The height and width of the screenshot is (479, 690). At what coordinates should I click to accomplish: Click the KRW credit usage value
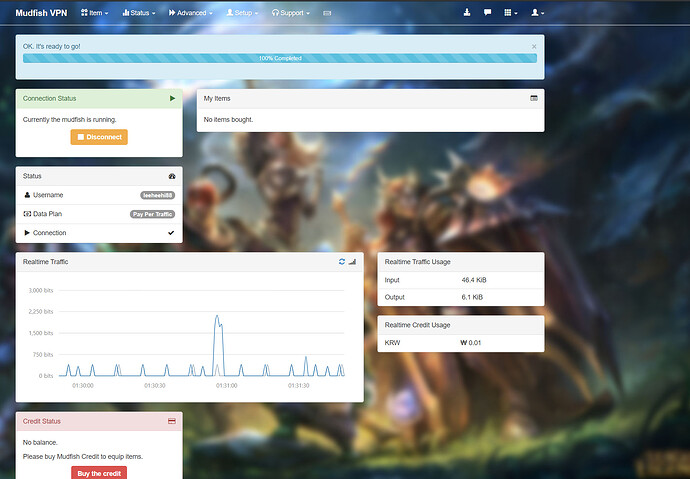(x=470, y=343)
